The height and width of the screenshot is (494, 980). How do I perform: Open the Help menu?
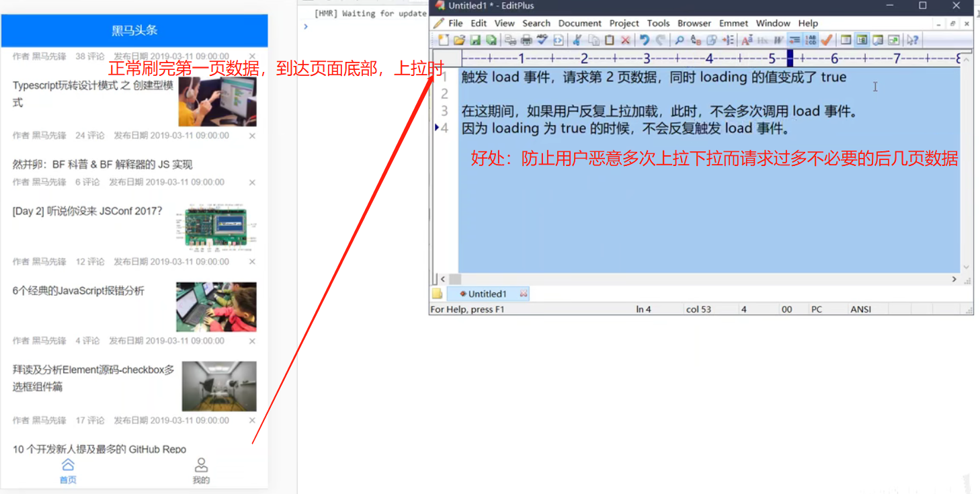808,23
